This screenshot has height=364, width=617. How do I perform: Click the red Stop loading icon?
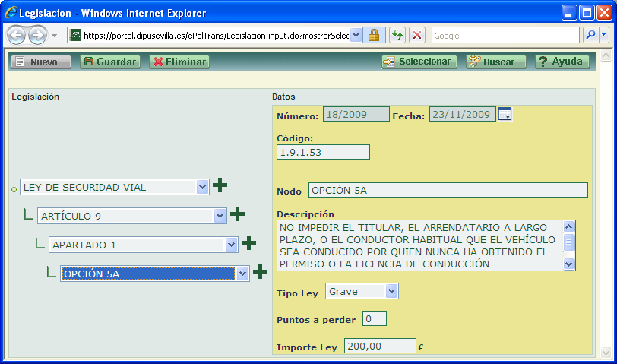417,36
